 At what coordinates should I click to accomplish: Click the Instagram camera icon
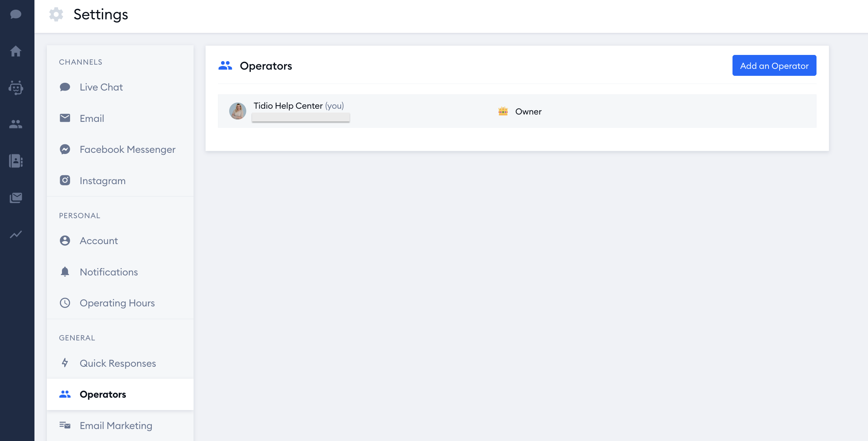point(65,180)
